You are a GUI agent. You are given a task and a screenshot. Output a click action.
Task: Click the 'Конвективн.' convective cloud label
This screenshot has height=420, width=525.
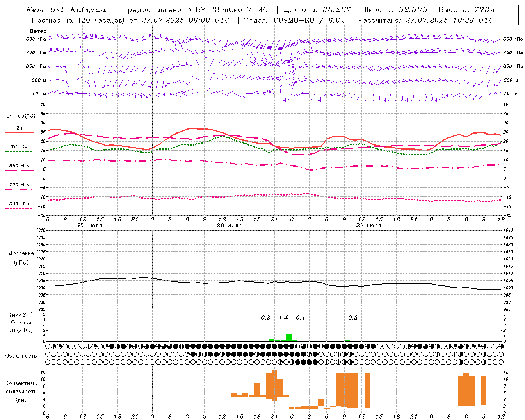tap(21, 383)
